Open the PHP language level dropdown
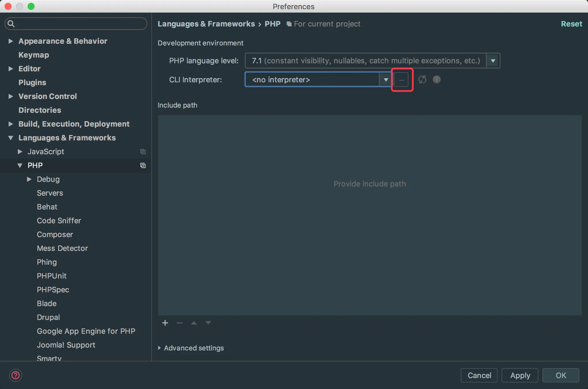Viewport: 588px width, 389px height. point(493,61)
